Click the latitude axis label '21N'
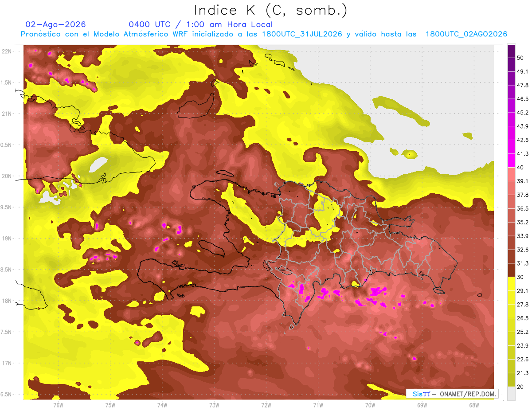Image resolution: width=532 pixels, height=411 pixels. 7,114
